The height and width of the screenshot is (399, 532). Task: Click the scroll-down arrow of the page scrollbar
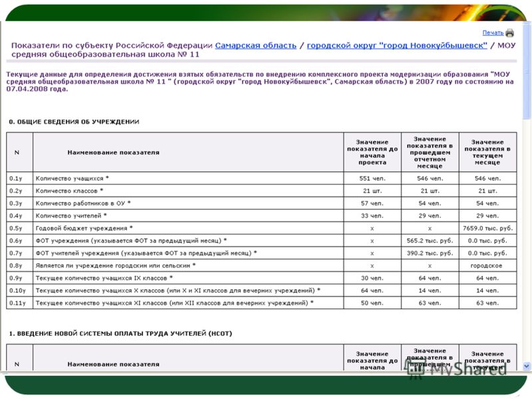527,366
